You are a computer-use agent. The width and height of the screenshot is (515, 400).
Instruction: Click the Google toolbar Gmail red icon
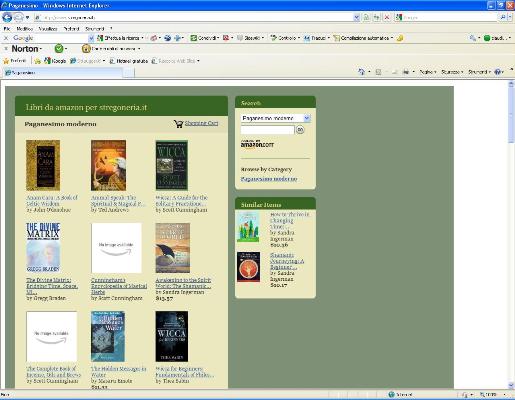226,38
